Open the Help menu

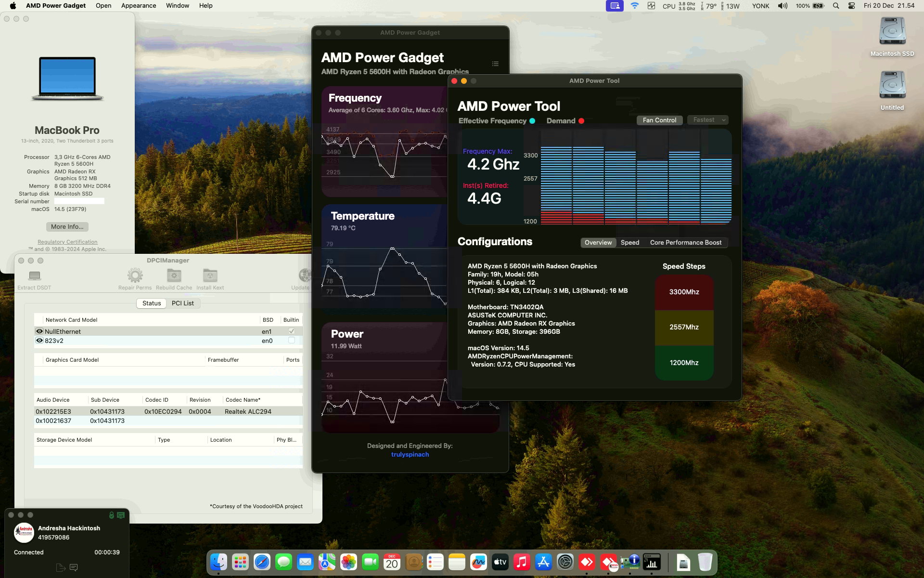tap(206, 6)
